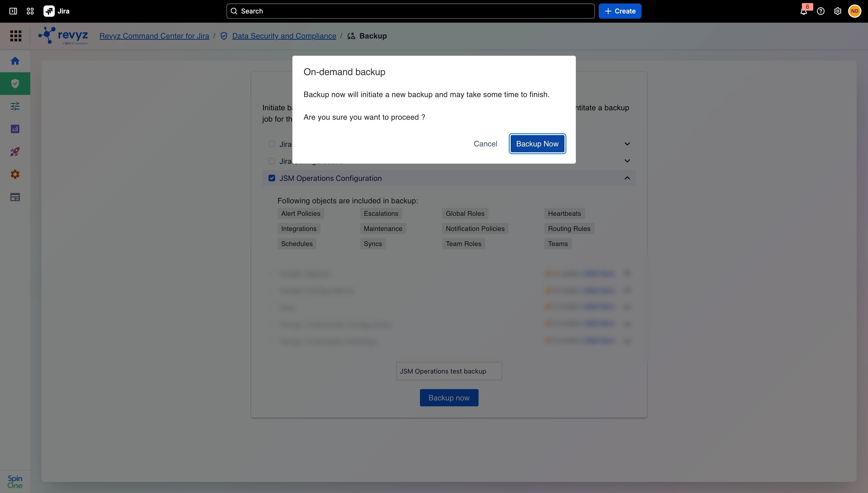Image resolution: width=868 pixels, height=493 pixels.
Task: Open the Jira help icon
Action: (821, 11)
